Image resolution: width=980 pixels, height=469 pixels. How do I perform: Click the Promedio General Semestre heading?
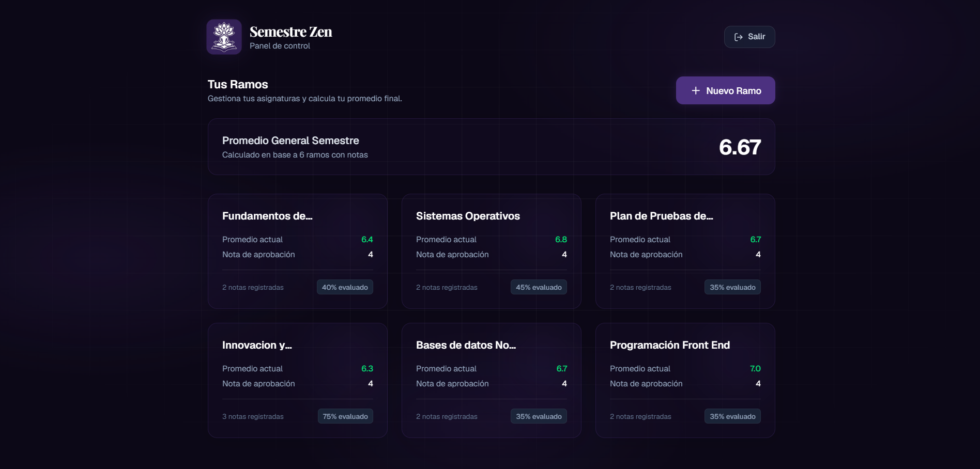[x=290, y=140]
